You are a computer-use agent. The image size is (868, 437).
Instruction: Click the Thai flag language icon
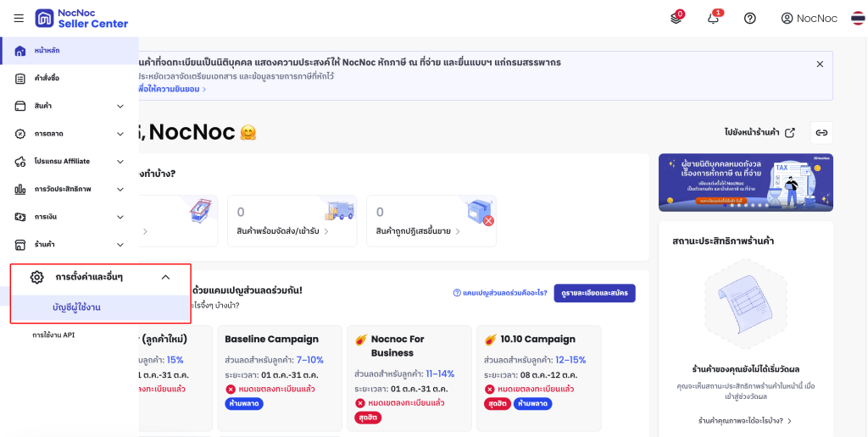858,18
